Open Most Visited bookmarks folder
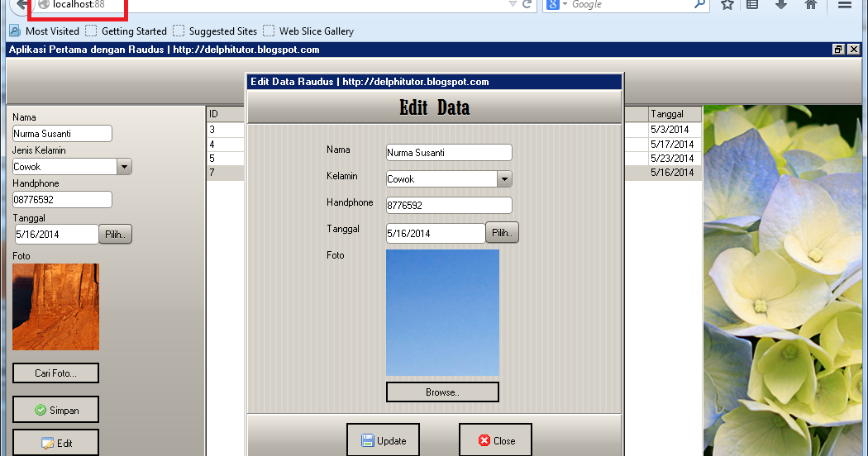 (45, 31)
